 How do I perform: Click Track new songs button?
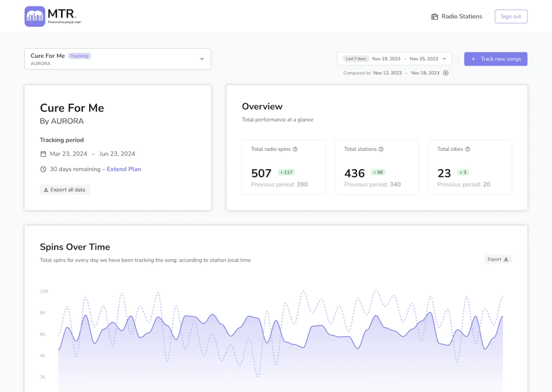click(496, 59)
